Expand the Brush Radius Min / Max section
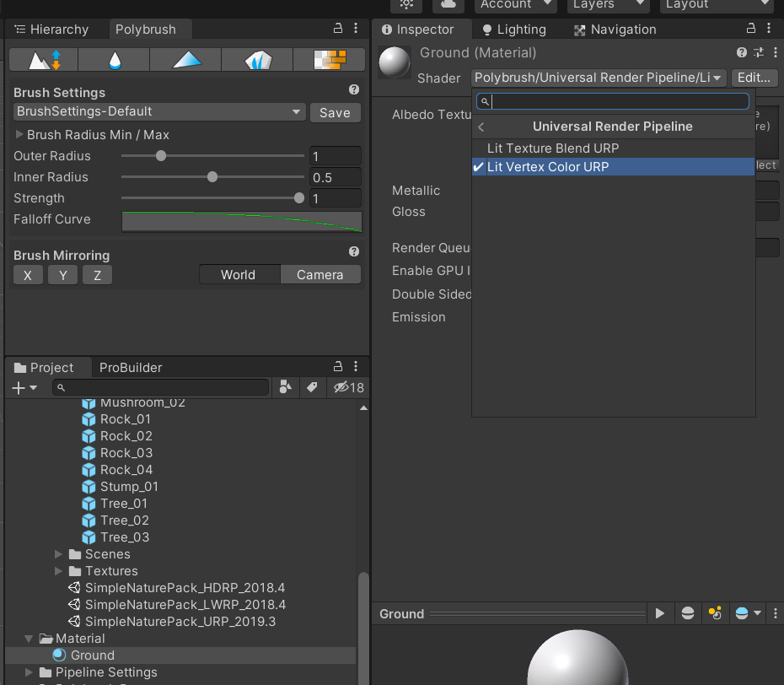Image resolution: width=784 pixels, height=685 pixels. [x=19, y=132]
